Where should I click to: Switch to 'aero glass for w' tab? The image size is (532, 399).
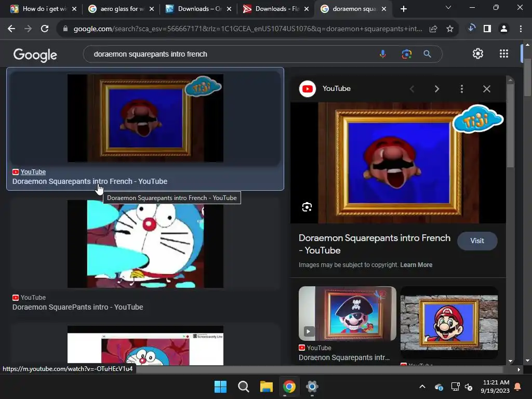[121, 9]
